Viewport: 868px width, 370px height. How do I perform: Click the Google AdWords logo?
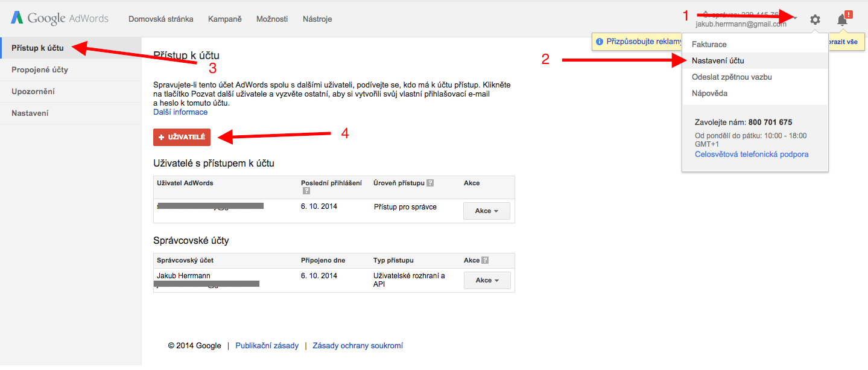pos(60,18)
